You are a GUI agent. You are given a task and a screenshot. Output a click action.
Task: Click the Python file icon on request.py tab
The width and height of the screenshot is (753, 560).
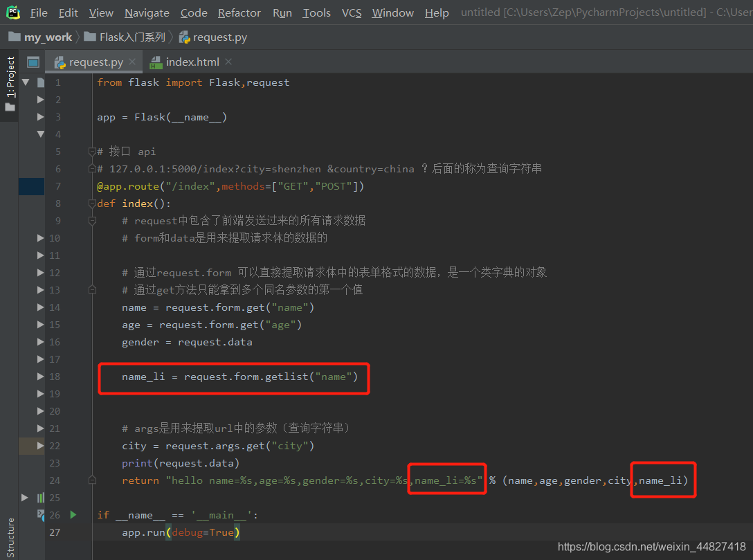pos(60,62)
